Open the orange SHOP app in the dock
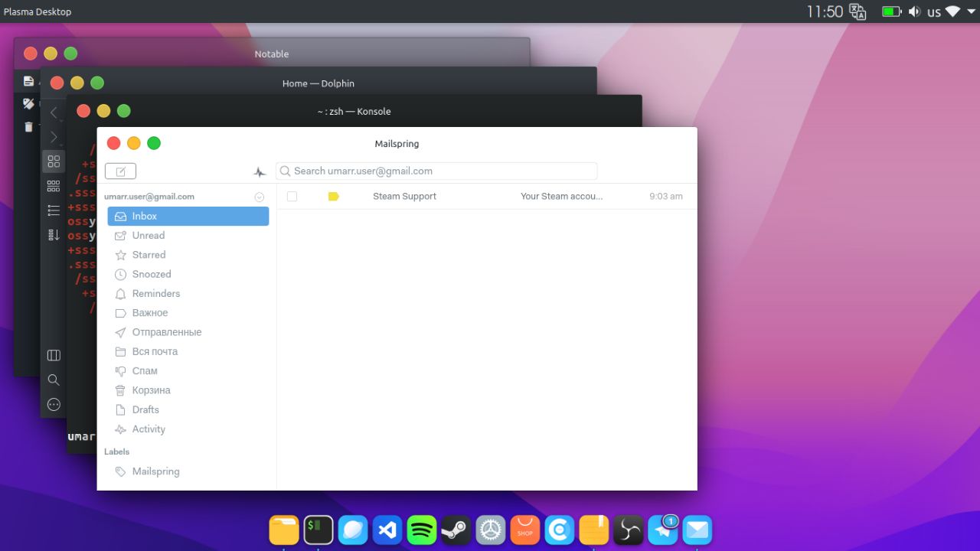Viewport: 980px width, 551px height. [x=525, y=530]
